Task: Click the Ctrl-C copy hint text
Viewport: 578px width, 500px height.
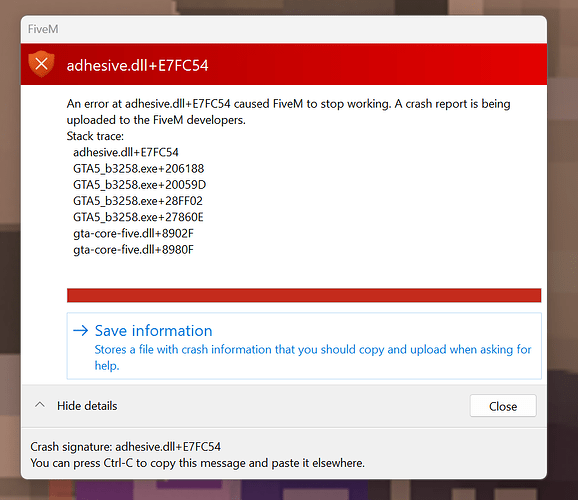Action: pos(198,463)
